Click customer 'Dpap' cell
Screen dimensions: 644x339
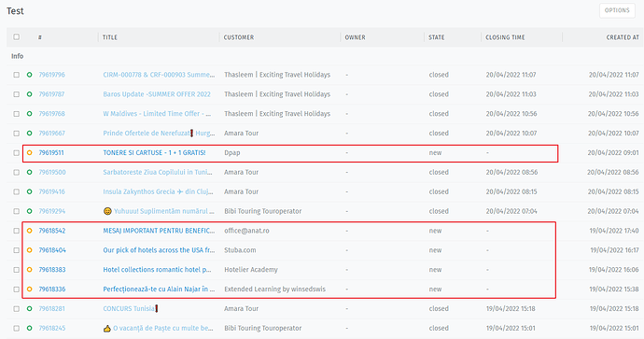(x=232, y=153)
